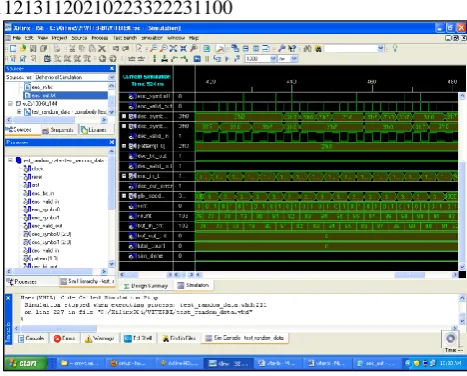Switch to the Design Summary tab

point(146,286)
